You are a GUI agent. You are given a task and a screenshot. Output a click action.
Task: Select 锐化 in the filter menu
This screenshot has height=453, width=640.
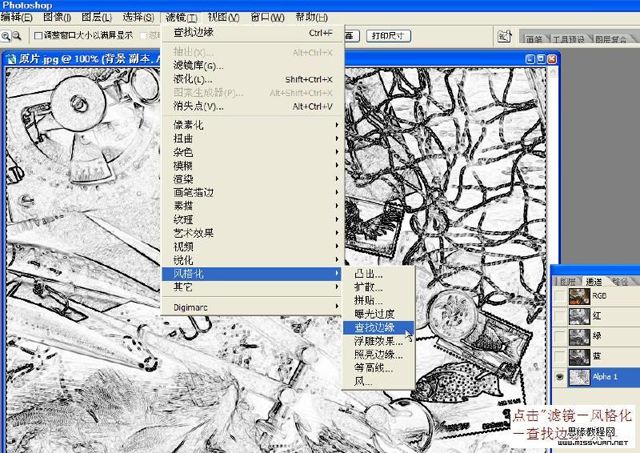(253, 260)
